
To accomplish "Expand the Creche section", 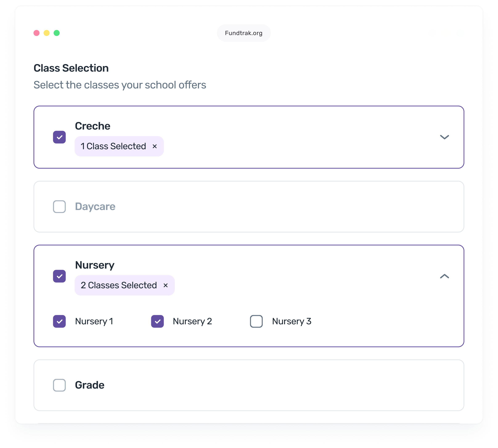I will click(445, 137).
